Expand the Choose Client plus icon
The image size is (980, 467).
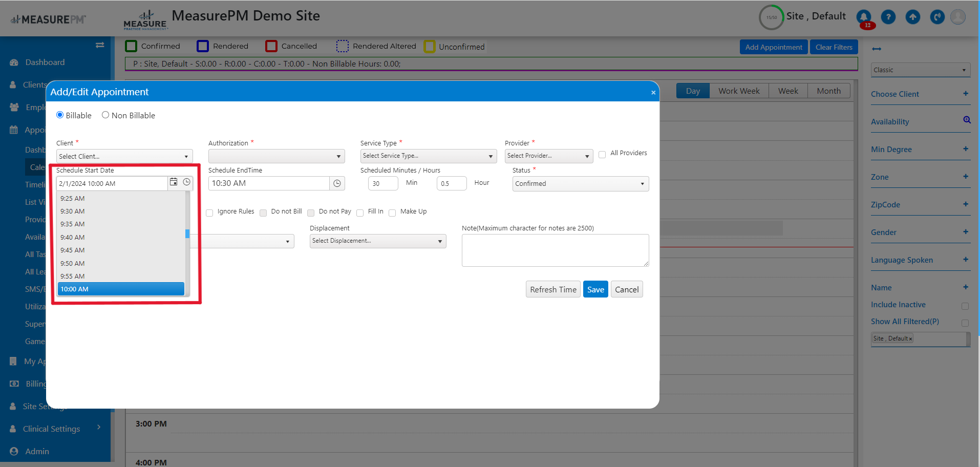pos(966,93)
